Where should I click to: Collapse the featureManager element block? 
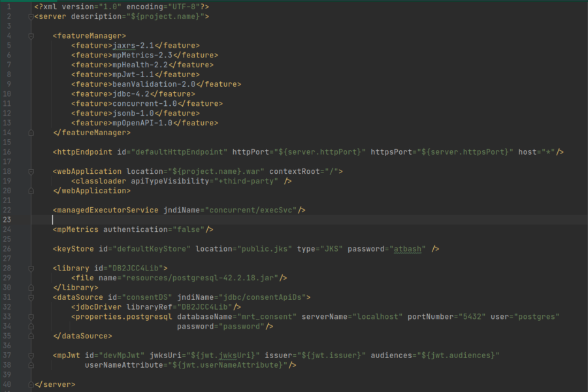click(30, 35)
